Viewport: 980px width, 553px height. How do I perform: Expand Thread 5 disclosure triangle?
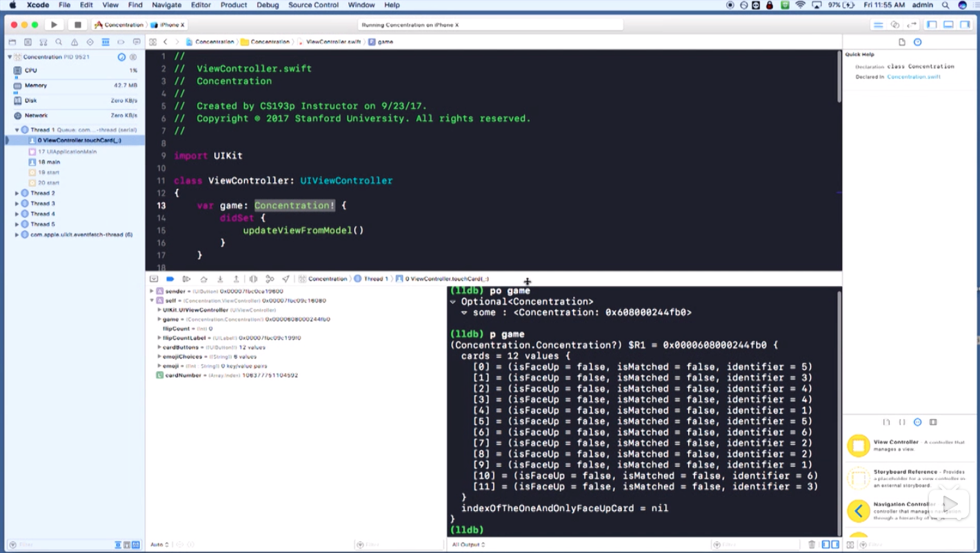point(17,224)
